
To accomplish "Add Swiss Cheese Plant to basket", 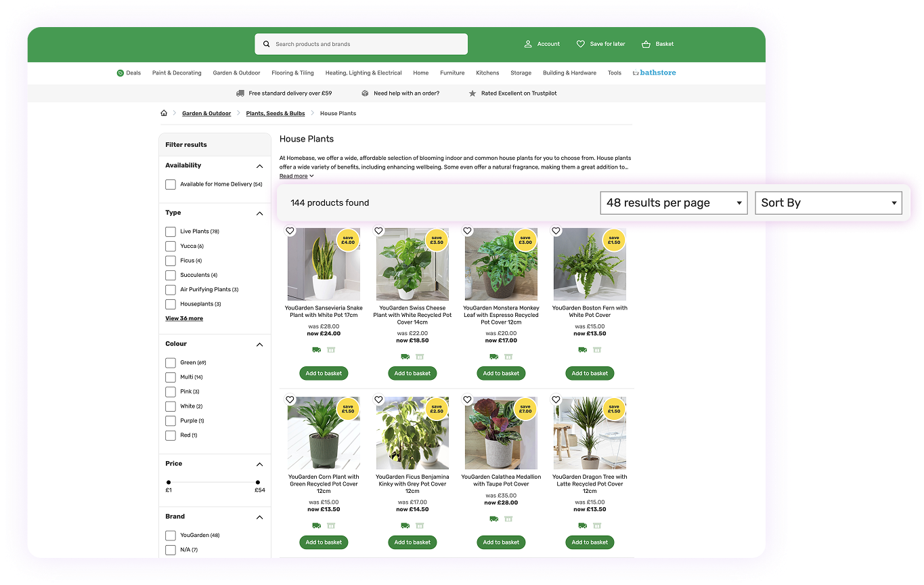I will click(x=412, y=373).
